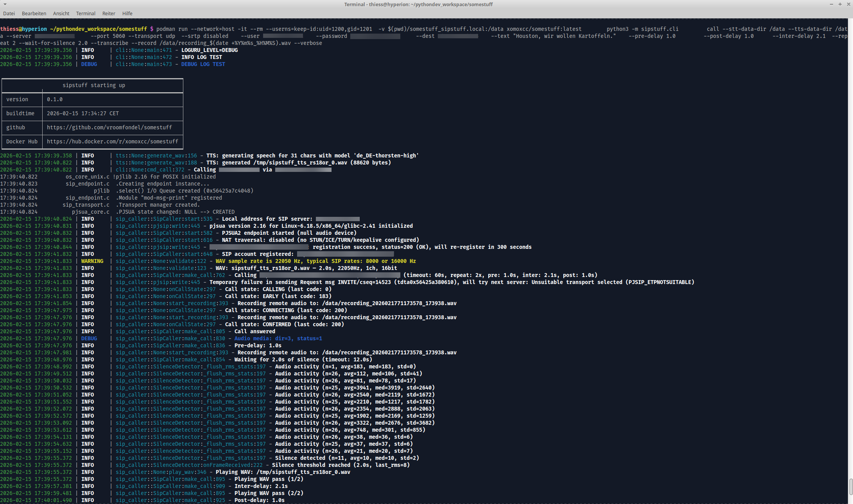Maximize the terminal window with plus icon
The height and width of the screenshot is (504, 853).
[840, 4]
